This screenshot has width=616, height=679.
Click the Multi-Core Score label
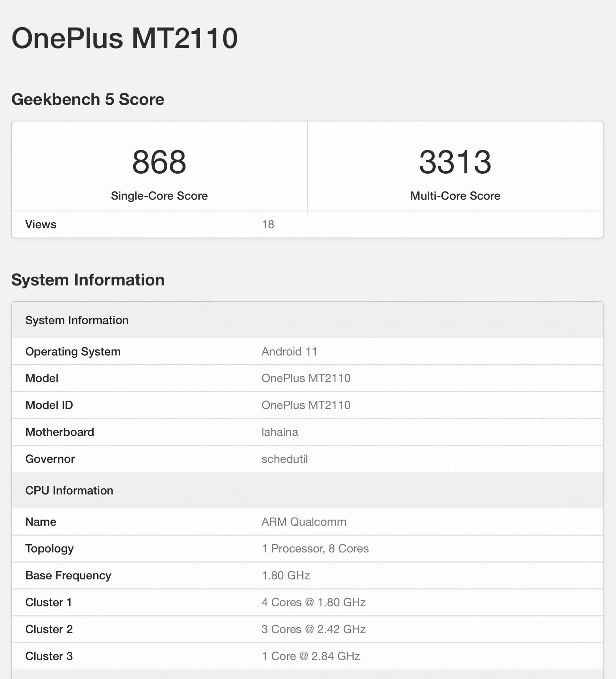[x=455, y=196]
